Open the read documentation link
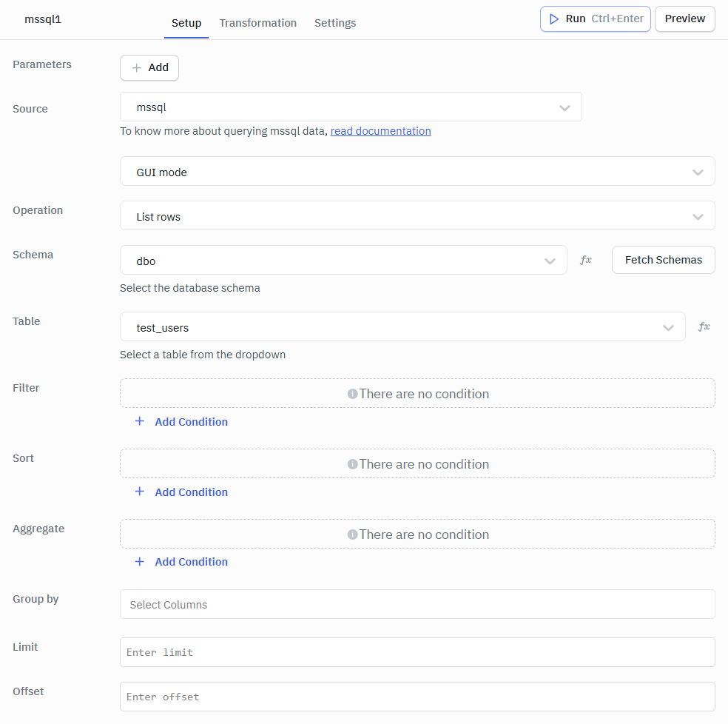 [x=381, y=131]
